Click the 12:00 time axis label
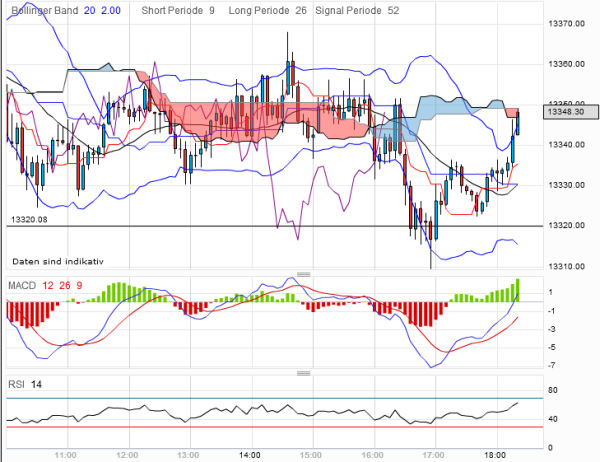The width and height of the screenshot is (600, 462). point(127,455)
